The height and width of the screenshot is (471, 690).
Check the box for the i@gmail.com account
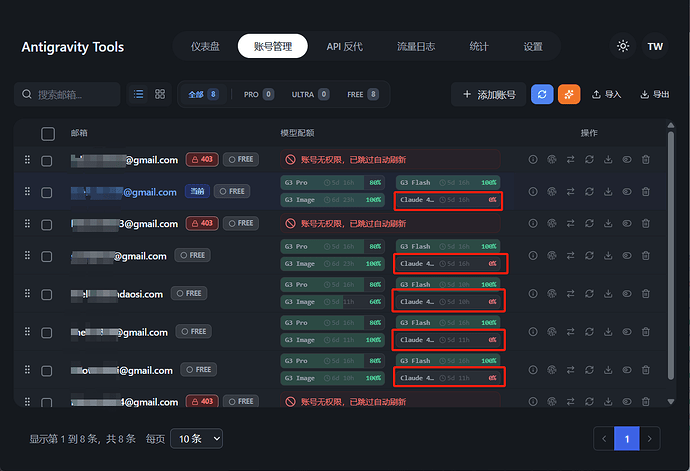click(47, 371)
